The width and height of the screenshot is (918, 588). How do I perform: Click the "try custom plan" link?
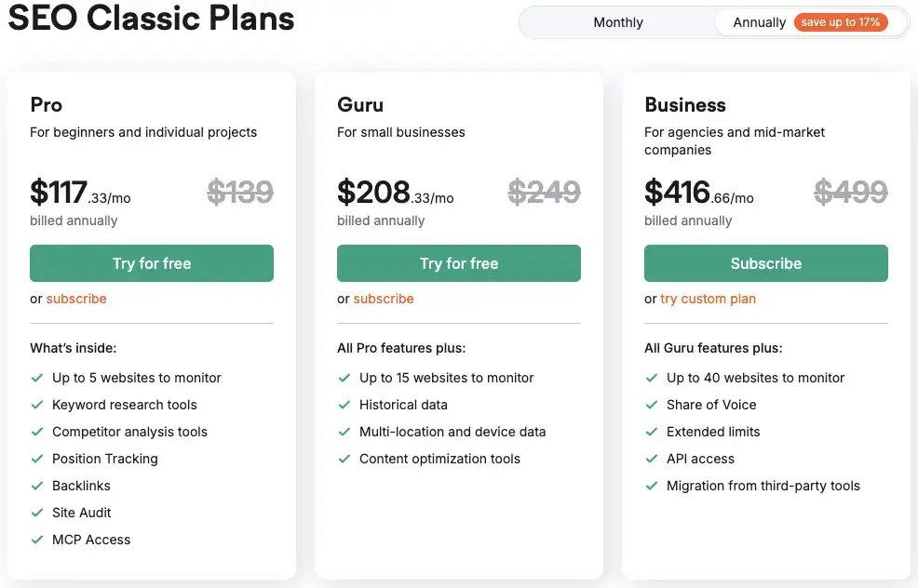(x=710, y=299)
